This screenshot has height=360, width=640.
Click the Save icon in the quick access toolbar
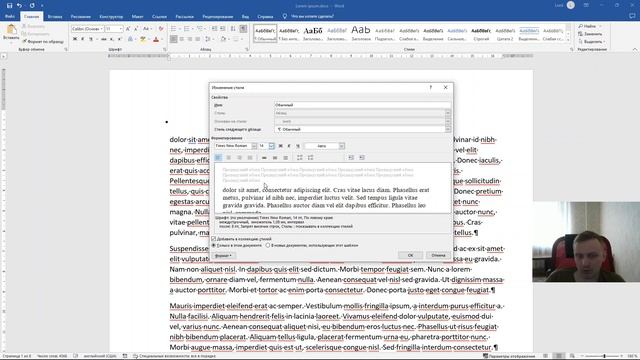(9, 6)
